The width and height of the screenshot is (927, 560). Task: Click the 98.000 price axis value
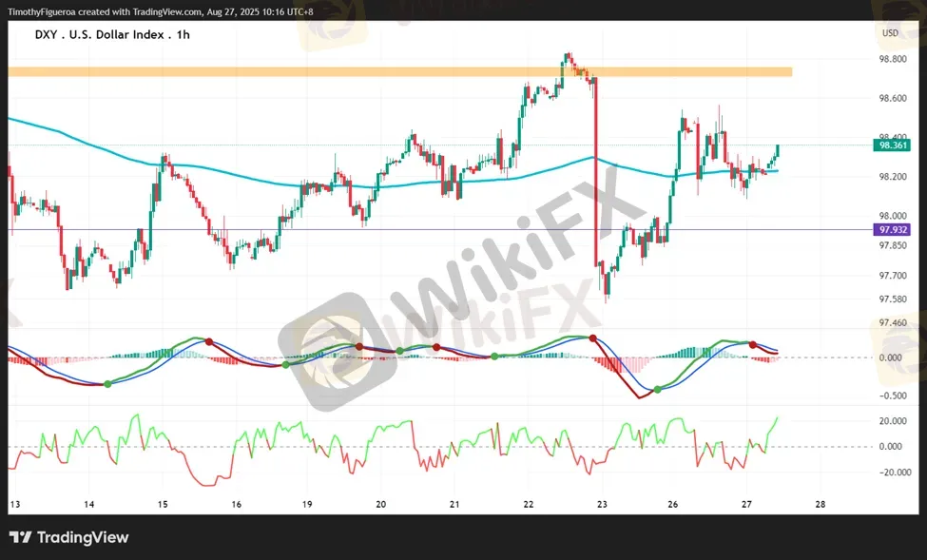coord(893,216)
